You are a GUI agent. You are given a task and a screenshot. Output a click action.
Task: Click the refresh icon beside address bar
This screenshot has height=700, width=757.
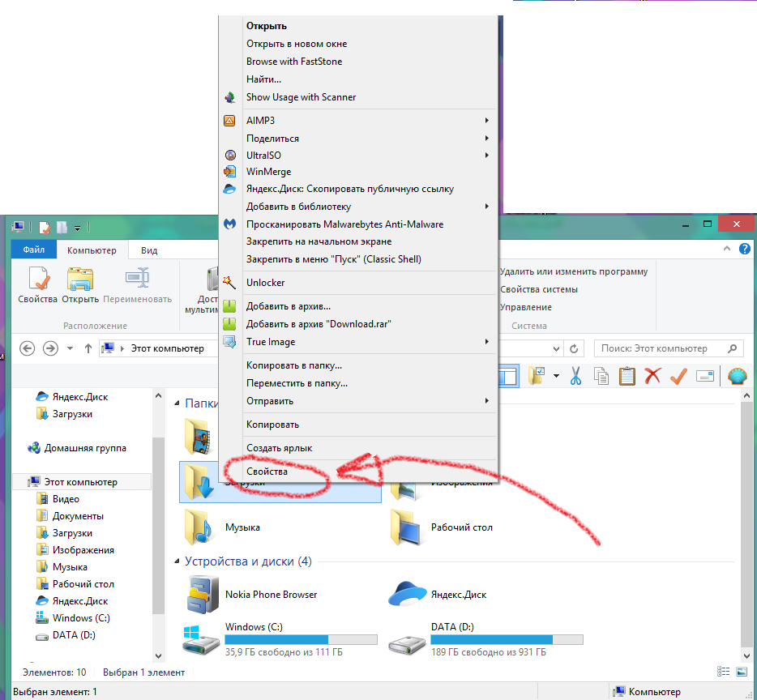pyautogui.click(x=575, y=348)
